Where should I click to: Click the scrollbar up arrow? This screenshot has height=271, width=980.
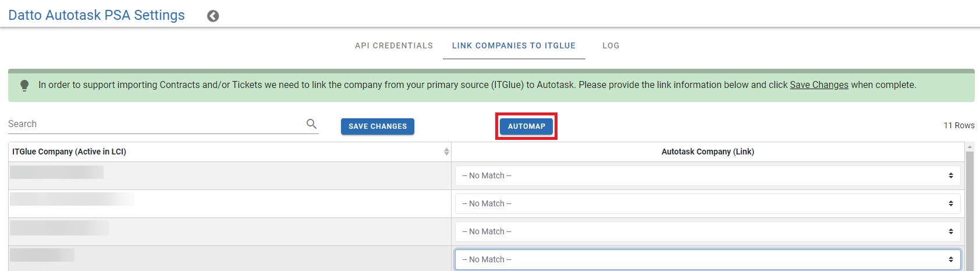pos(970,146)
